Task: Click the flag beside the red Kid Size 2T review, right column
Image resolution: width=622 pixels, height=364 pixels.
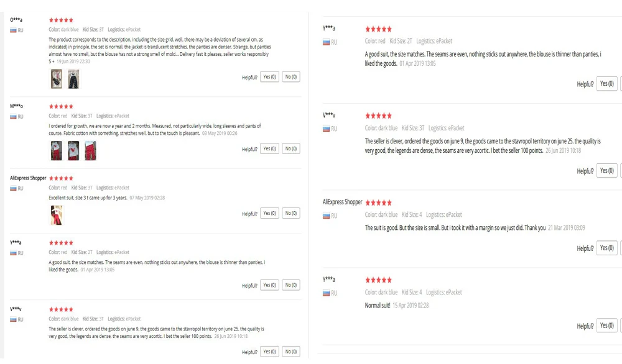Action: (326, 42)
